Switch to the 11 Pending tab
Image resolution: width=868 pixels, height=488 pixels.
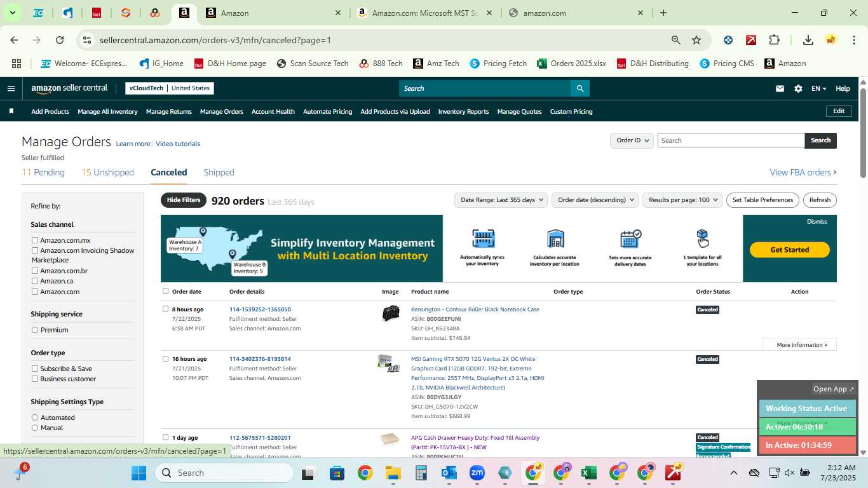click(x=43, y=172)
